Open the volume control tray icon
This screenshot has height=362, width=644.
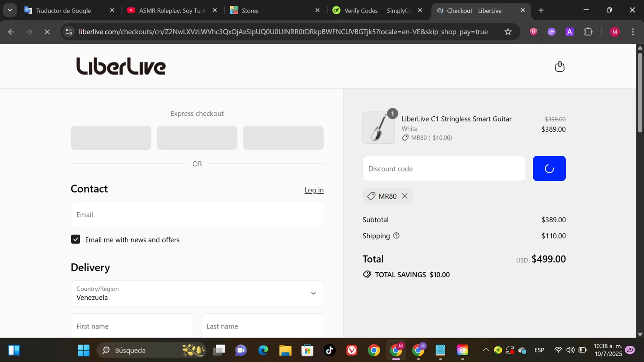[570, 350]
